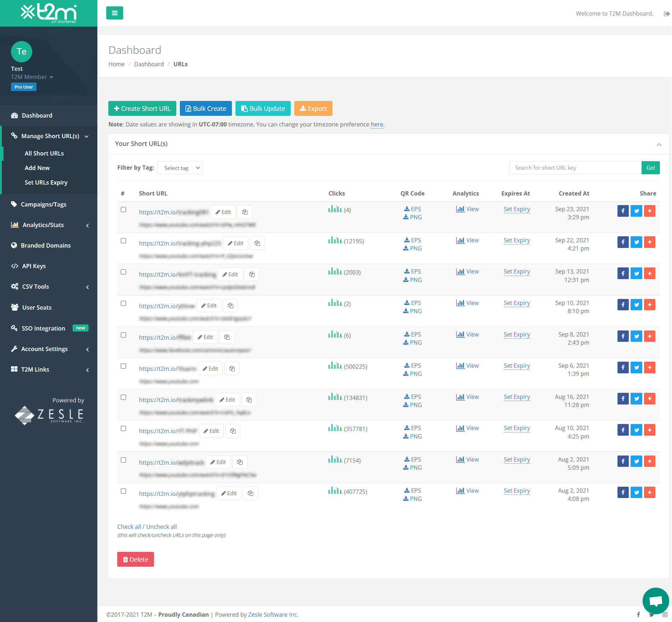The height and width of the screenshot is (622, 672).
Task: View analytics for the 500225-click URL
Action: 467,366
